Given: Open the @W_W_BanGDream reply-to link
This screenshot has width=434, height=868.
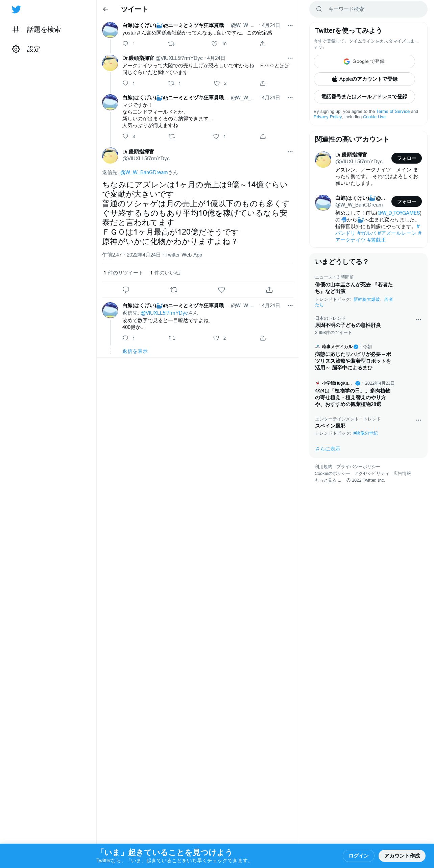Looking at the screenshot, I should point(144,172).
